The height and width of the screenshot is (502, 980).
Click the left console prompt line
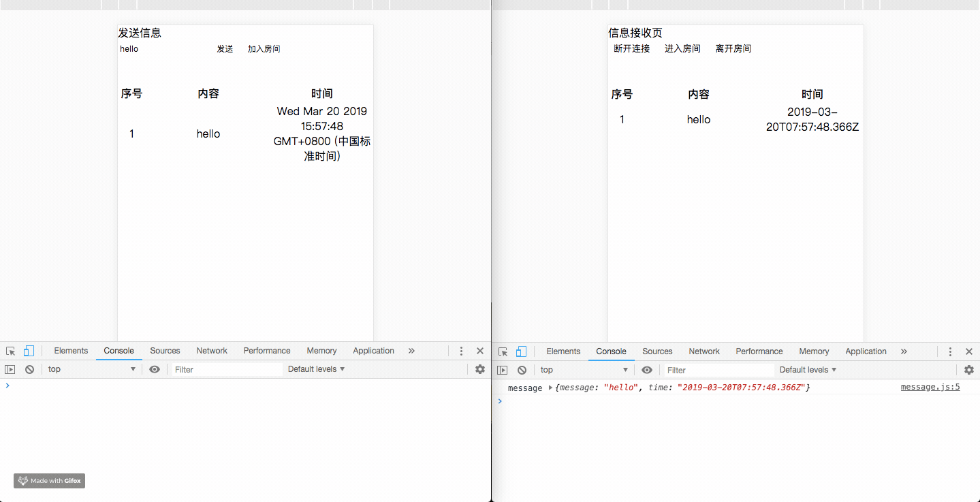[245, 386]
